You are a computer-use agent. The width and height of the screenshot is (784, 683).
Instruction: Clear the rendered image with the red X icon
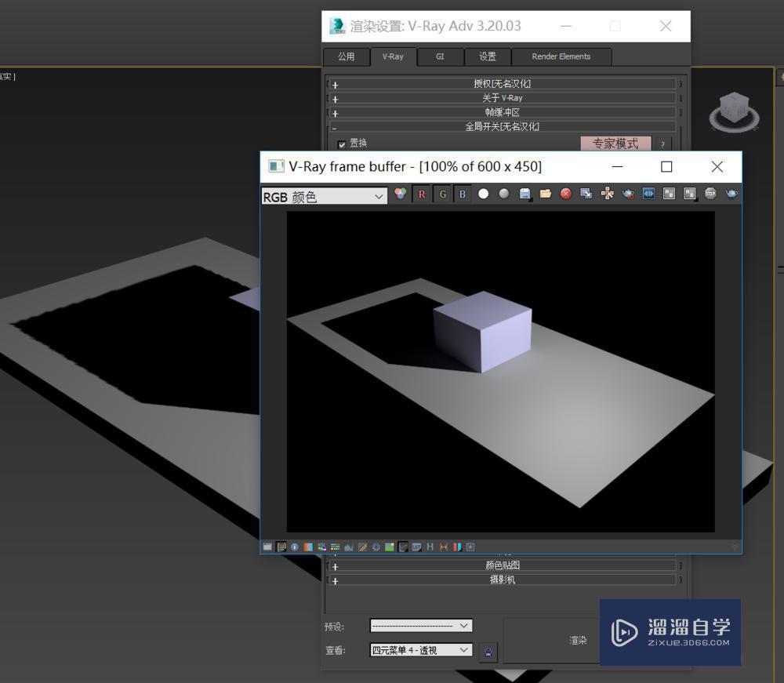coord(566,194)
